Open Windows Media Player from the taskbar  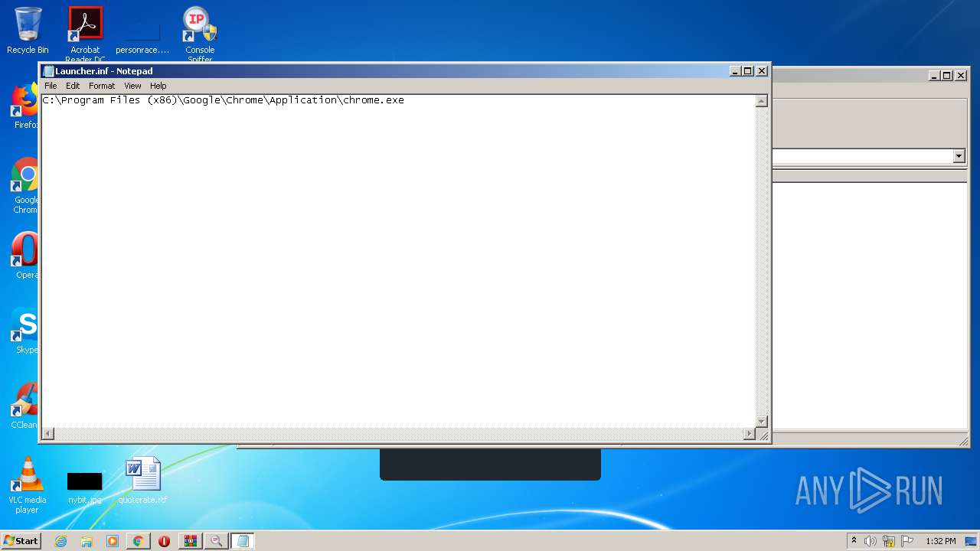coord(113,541)
